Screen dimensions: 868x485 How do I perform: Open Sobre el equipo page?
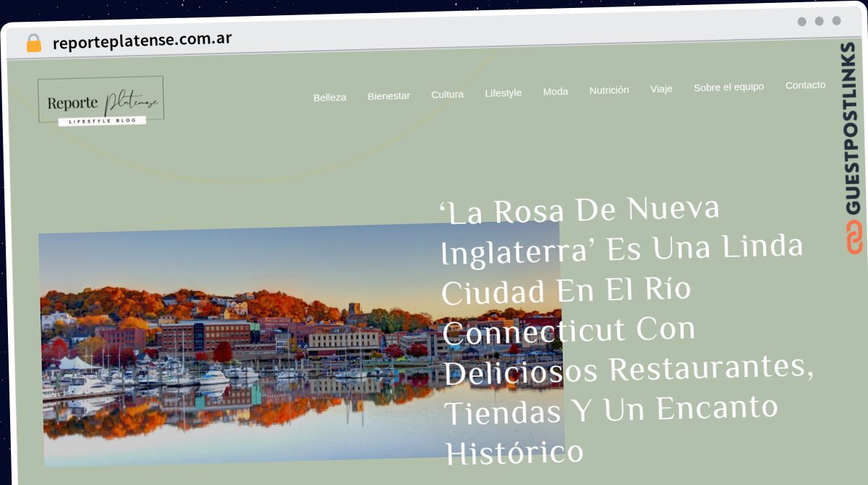coord(728,87)
